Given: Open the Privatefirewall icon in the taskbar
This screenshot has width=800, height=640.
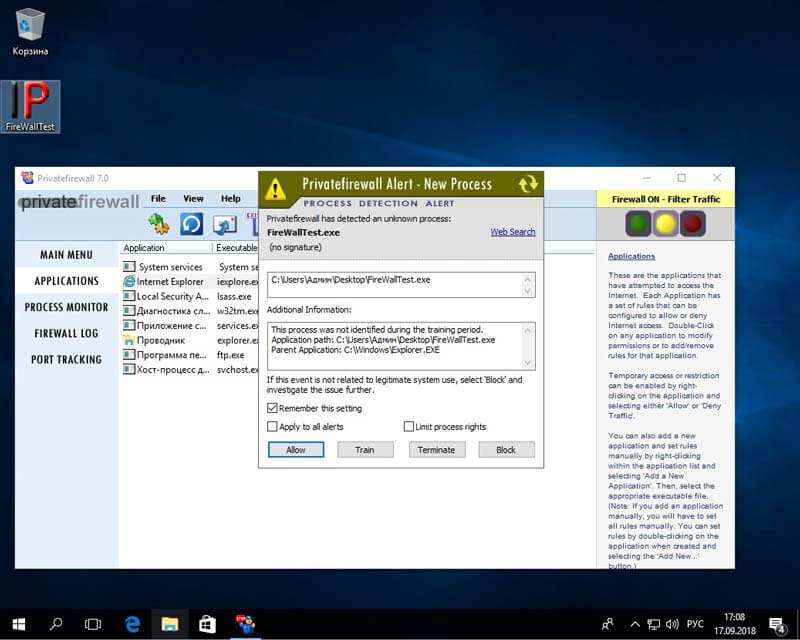Looking at the screenshot, I should tap(244, 622).
